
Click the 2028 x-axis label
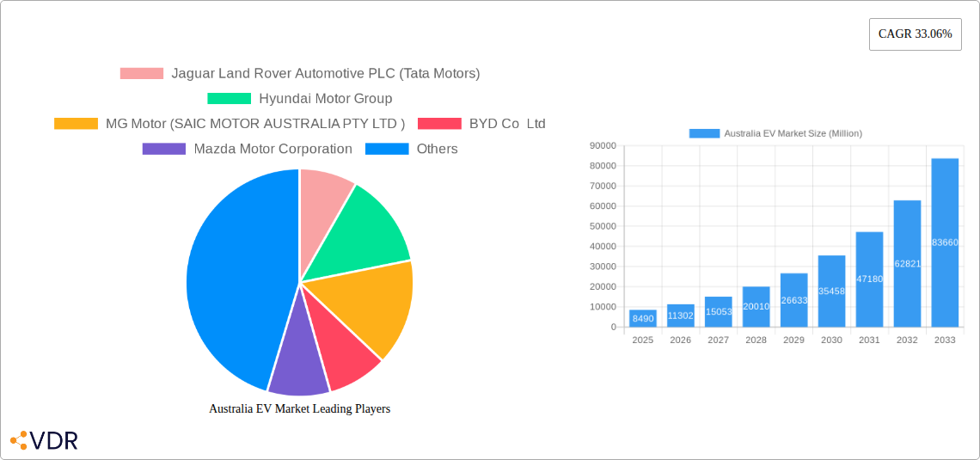tap(756, 340)
